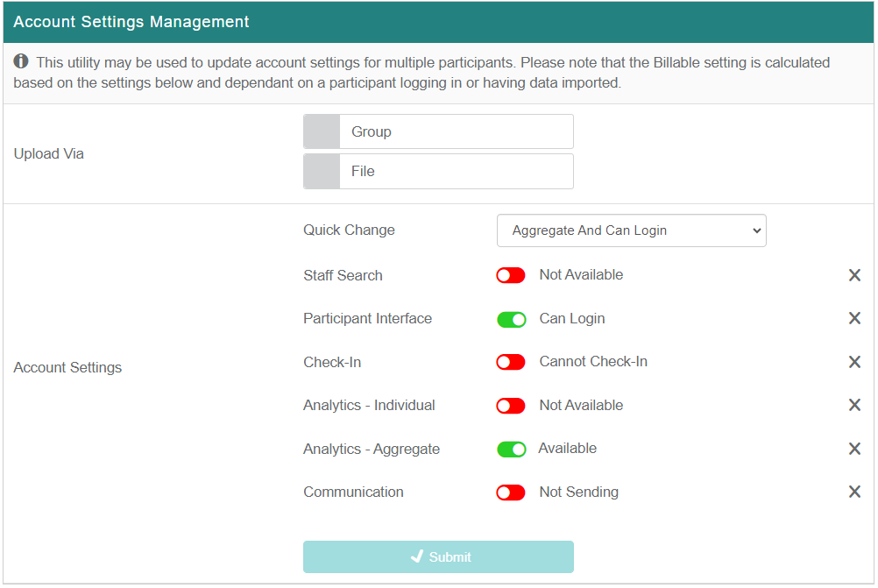This screenshot has height=588, width=878.
Task: Clear the Staff Search setting with X
Action: click(x=854, y=275)
